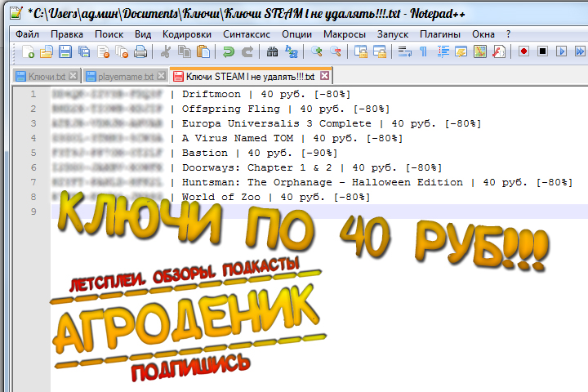Play back recorded macro icon

561,51
